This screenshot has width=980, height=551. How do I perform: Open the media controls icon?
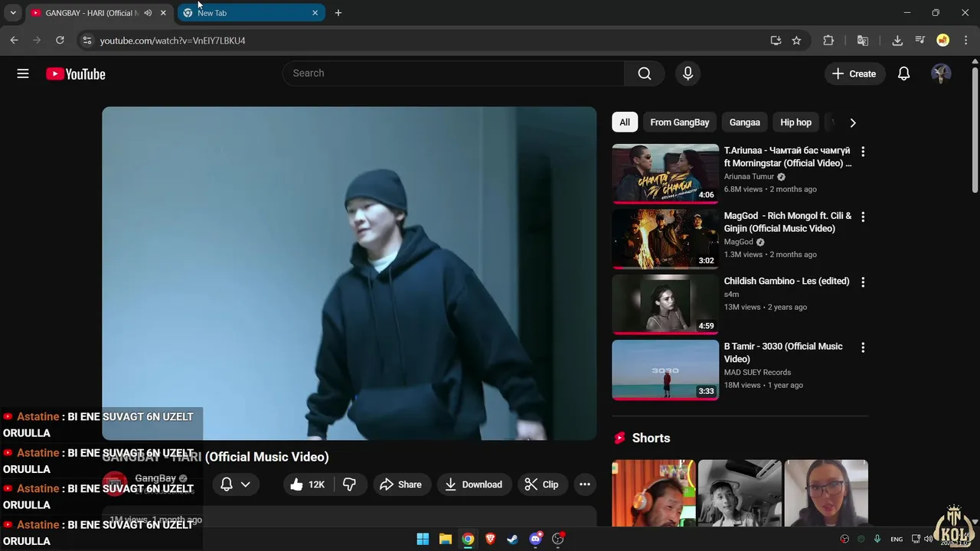(x=920, y=41)
